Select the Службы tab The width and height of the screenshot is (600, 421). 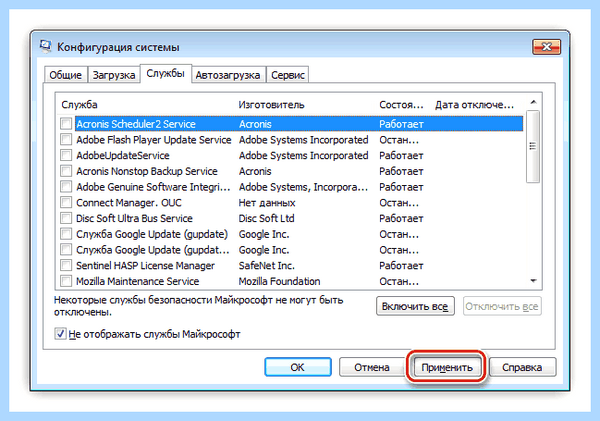[165, 73]
